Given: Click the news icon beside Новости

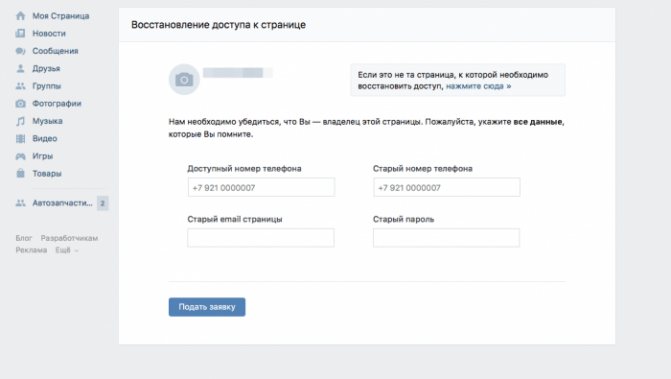Looking at the screenshot, I should pyautogui.click(x=20, y=33).
